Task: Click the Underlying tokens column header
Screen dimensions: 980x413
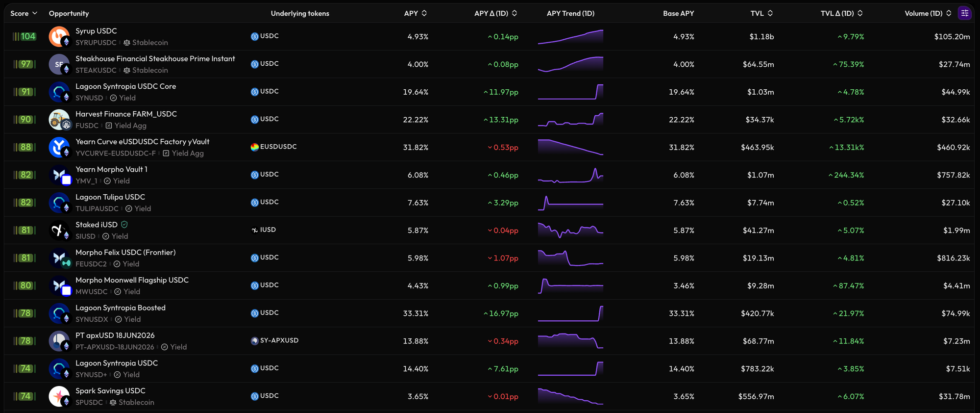Action: (x=300, y=13)
